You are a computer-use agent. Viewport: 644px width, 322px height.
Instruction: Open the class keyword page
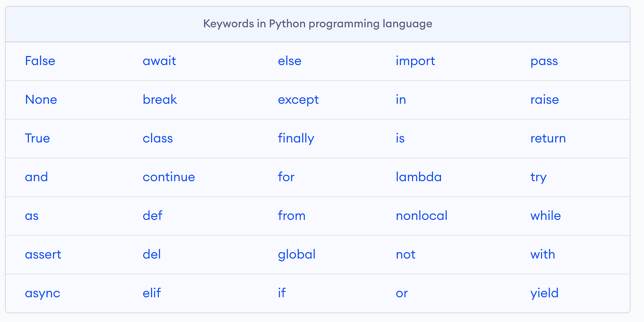tap(158, 138)
